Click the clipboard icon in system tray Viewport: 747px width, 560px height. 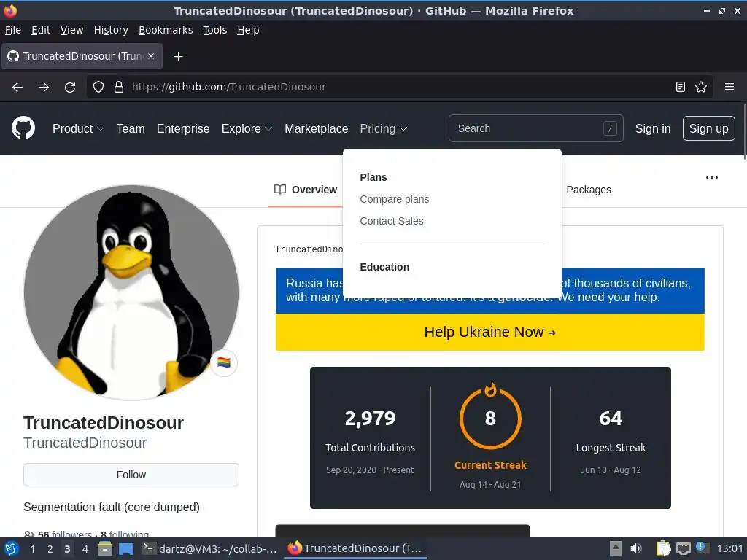[664, 548]
